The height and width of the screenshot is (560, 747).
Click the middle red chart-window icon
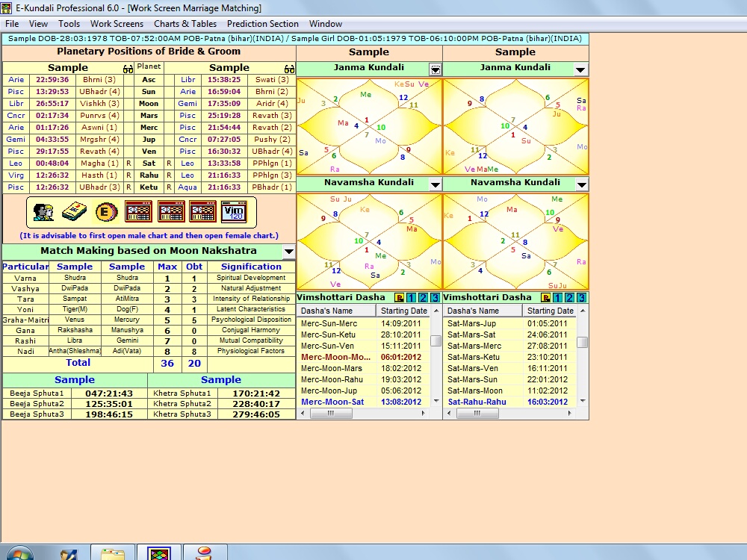pos(171,212)
